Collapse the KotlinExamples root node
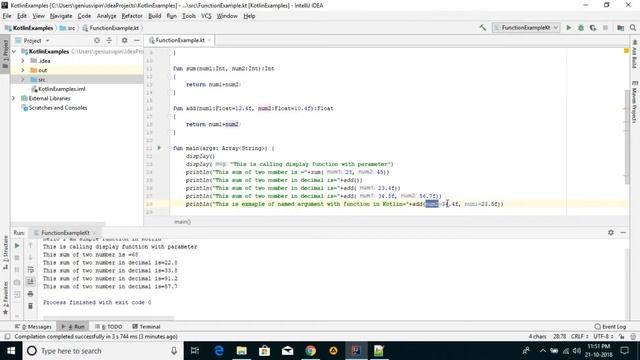Image resolution: width=640 pixels, height=360 pixels. pos(14,51)
